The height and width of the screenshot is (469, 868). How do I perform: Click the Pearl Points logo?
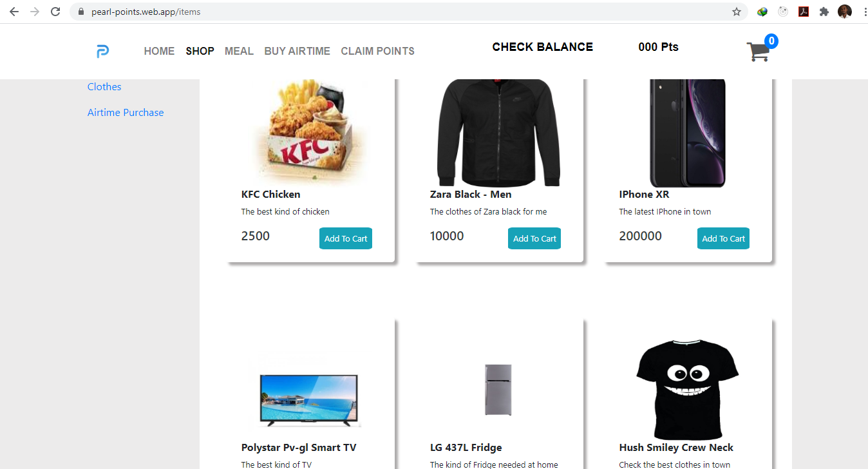[x=102, y=52]
